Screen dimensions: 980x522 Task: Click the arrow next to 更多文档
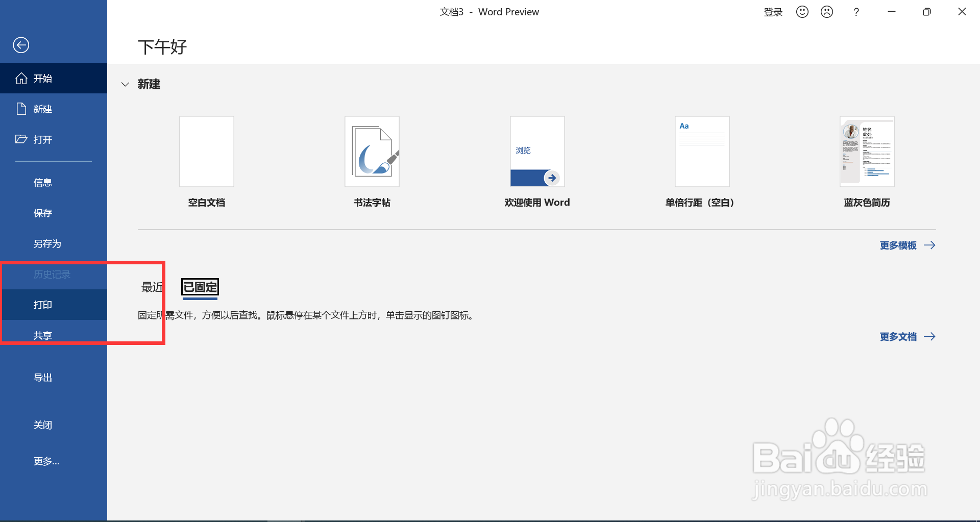coord(930,337)
